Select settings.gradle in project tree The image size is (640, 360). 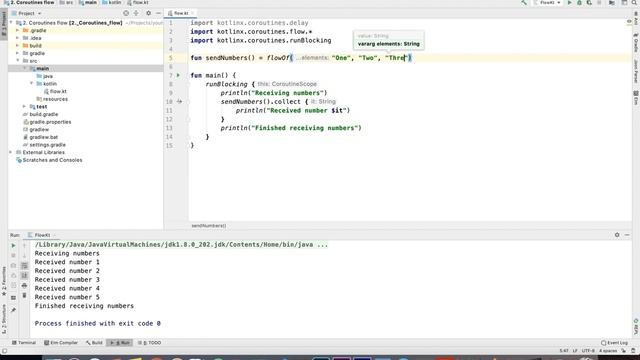(47, 145)
